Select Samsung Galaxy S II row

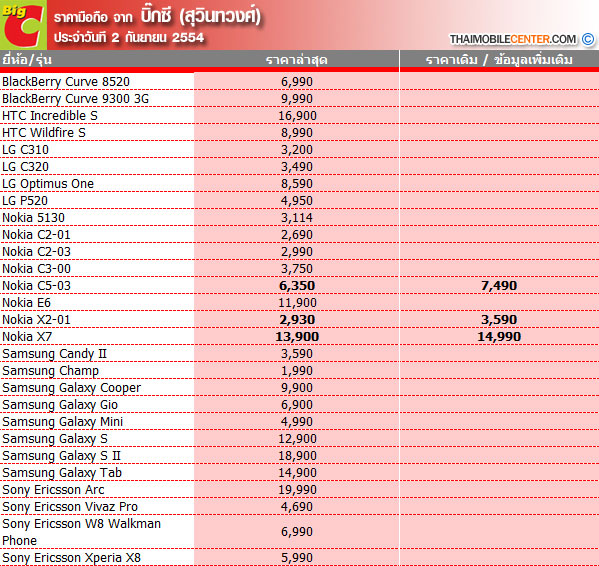(300, 456)
